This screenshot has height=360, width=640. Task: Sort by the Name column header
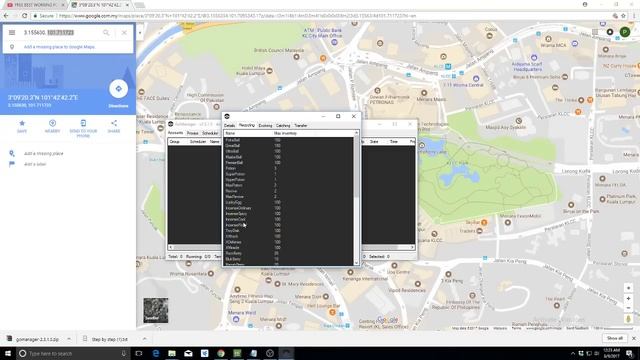pyautogui.click(x=249, y=133)
